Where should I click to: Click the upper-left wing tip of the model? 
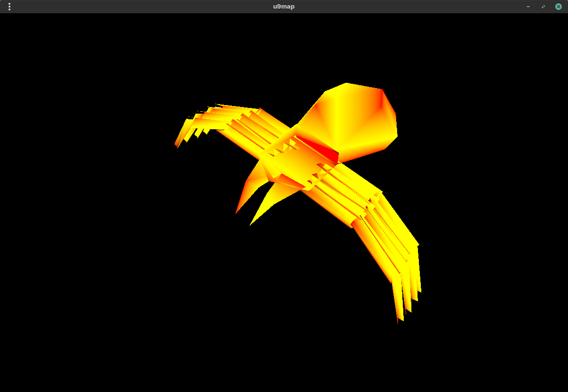pyautogui.click(x=178, y=143)
